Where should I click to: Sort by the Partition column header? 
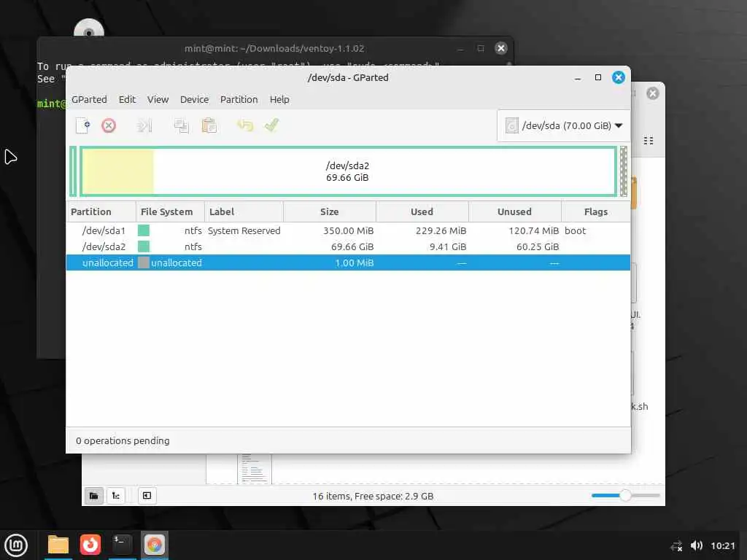[101, 212]
